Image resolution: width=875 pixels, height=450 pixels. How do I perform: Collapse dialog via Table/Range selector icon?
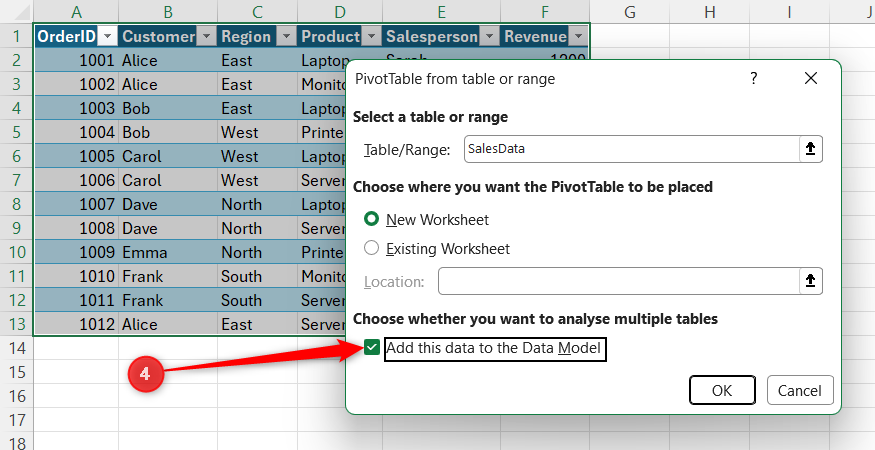[x=810, y=149]
